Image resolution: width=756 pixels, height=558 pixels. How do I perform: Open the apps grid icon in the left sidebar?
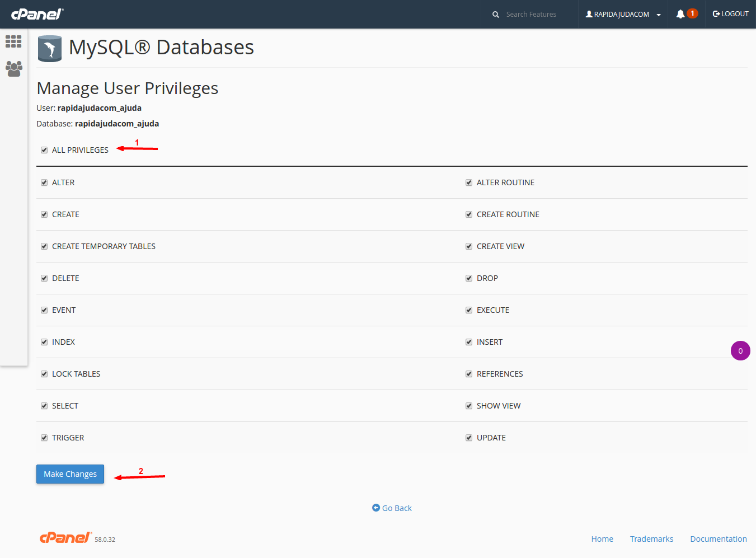(x=13, y=41)
